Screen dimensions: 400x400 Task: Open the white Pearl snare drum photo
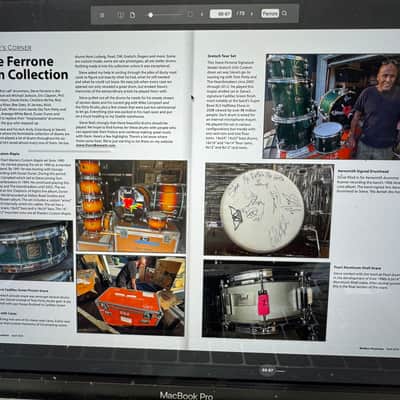point(266,301)
